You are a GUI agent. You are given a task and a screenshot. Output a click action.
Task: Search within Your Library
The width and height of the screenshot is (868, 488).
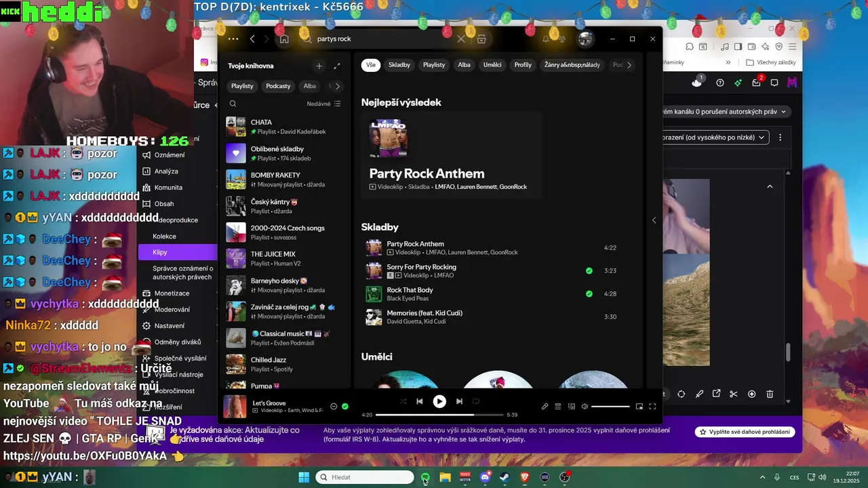click(233, 104)
